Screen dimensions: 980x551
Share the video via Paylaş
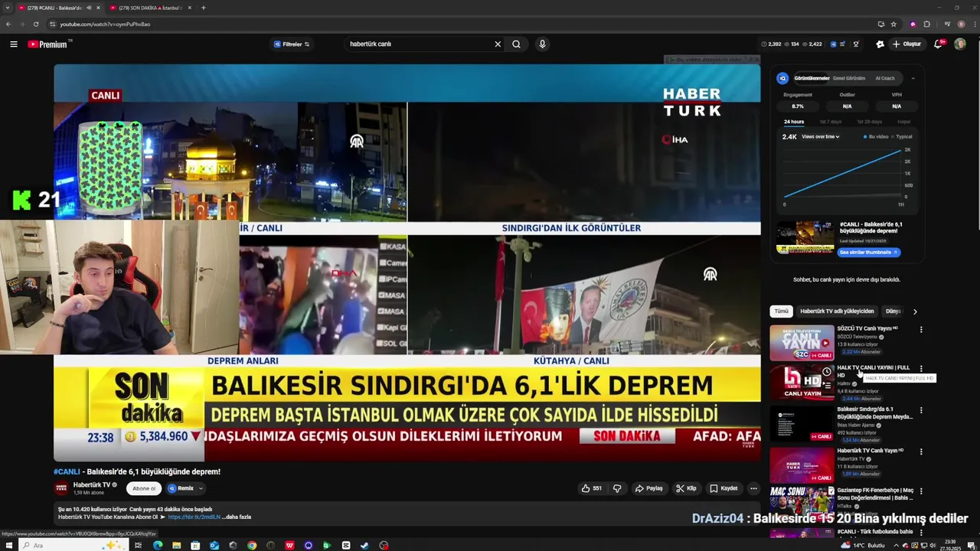[x=649, y=488]
